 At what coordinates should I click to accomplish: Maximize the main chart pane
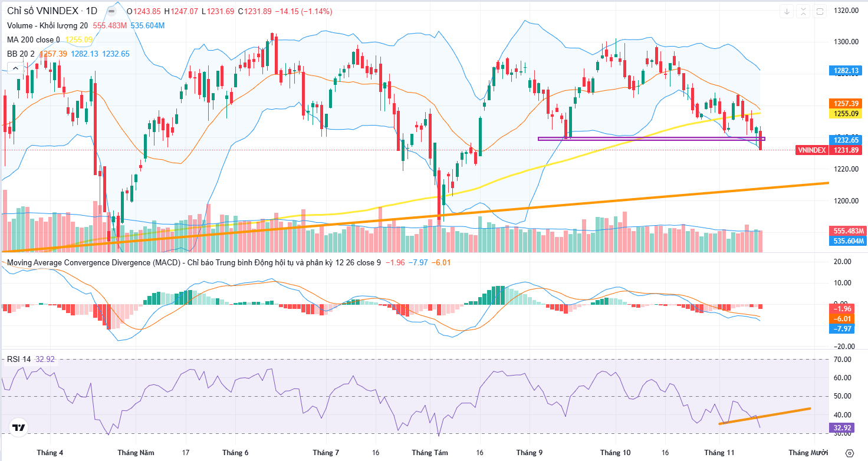[819, 11]
